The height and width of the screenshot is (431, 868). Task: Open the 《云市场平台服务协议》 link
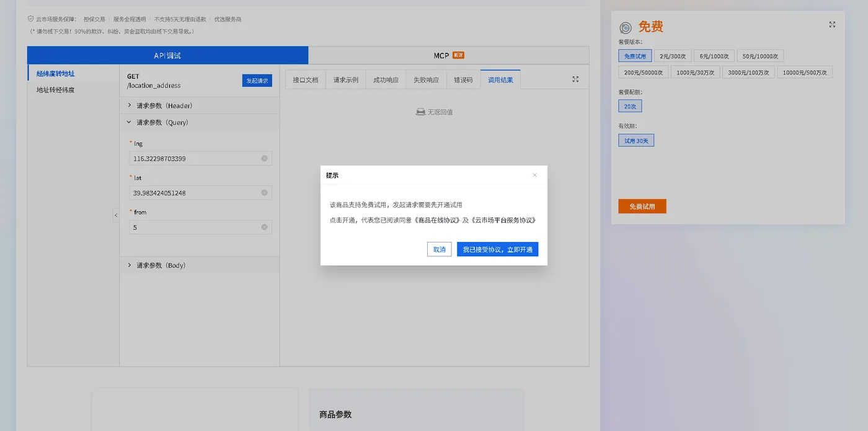[502, 220]
